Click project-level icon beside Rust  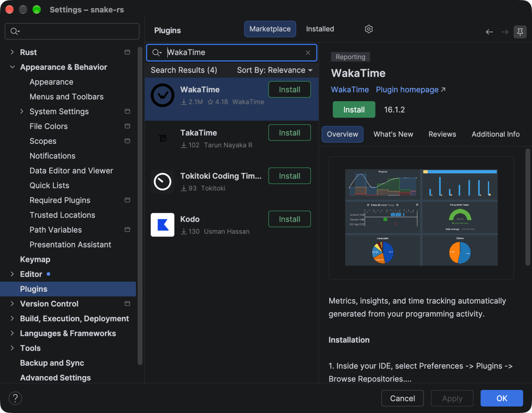click(x=127, y=52)
